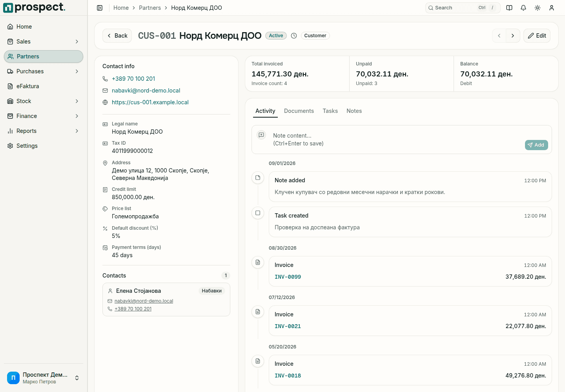Click the INV-0099 invoice timeline icon
Screen dimensions: 565x392
pos(258,262)
